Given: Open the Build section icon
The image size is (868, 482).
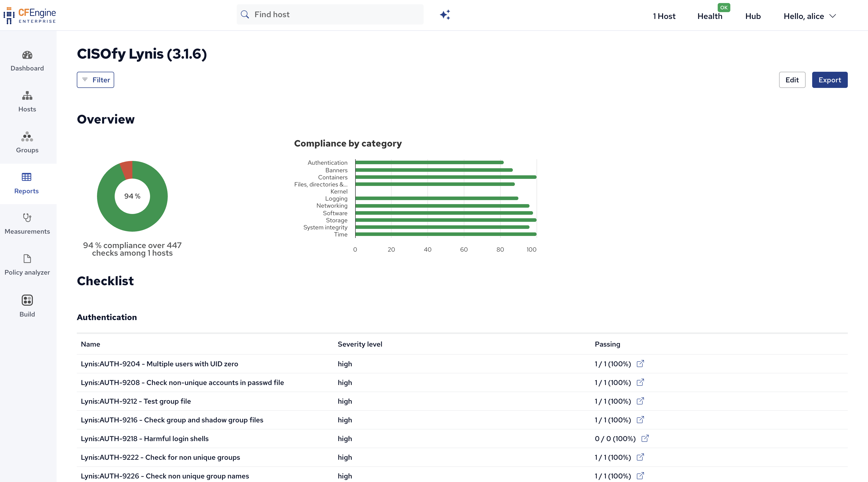Looking at the screenshot, I should [x=27, y=300].
